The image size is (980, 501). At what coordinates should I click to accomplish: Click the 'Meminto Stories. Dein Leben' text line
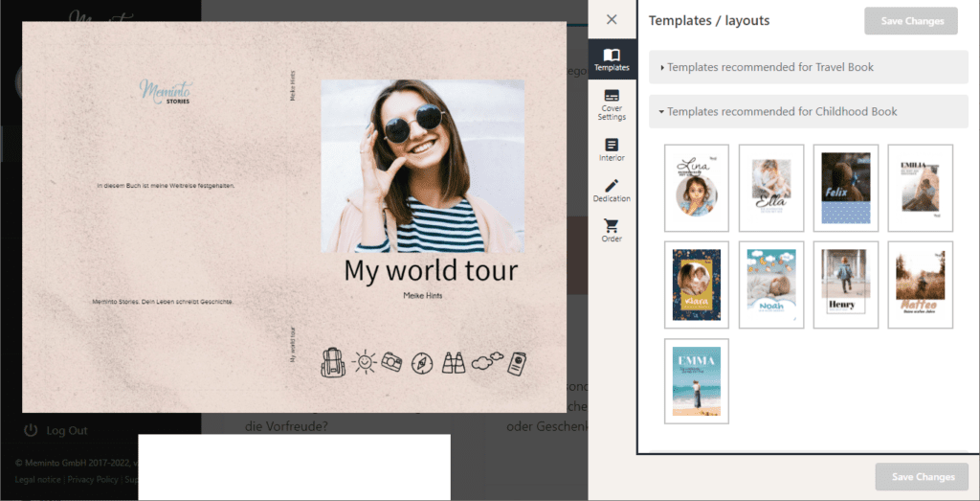point(163,302)
